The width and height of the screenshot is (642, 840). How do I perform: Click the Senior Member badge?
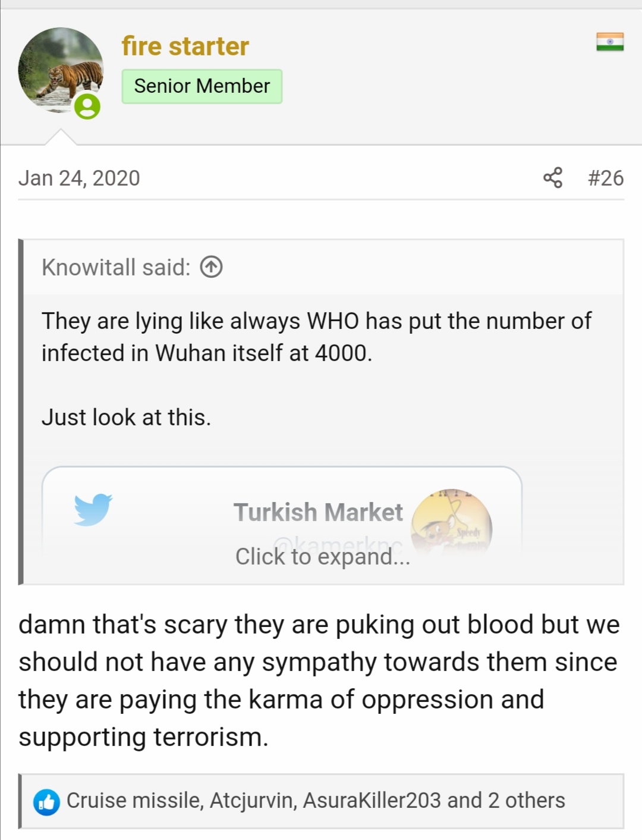tap(202, 86)
